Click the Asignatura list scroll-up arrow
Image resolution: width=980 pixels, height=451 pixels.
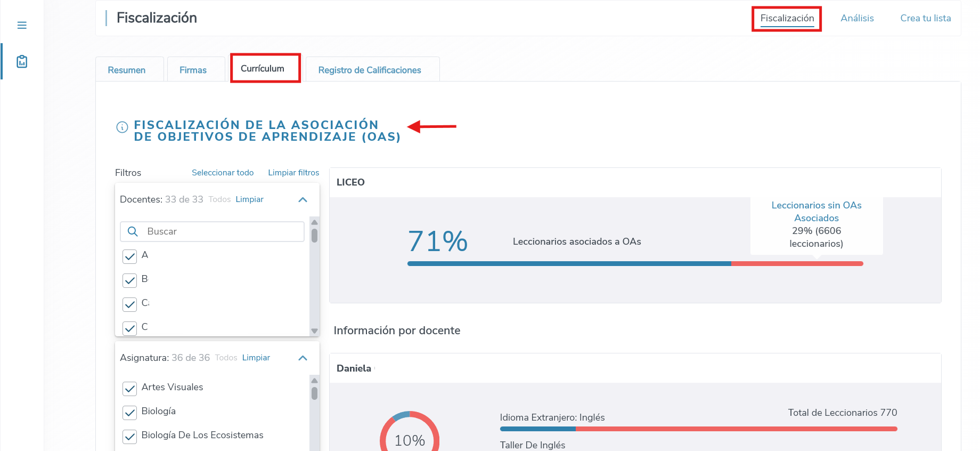pos(314,381)
